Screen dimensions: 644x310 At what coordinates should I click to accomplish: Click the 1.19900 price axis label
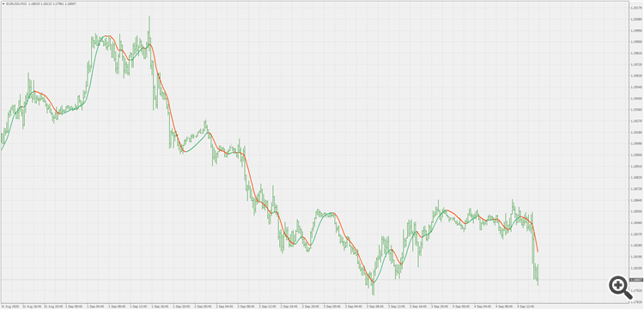coord(636,42)
